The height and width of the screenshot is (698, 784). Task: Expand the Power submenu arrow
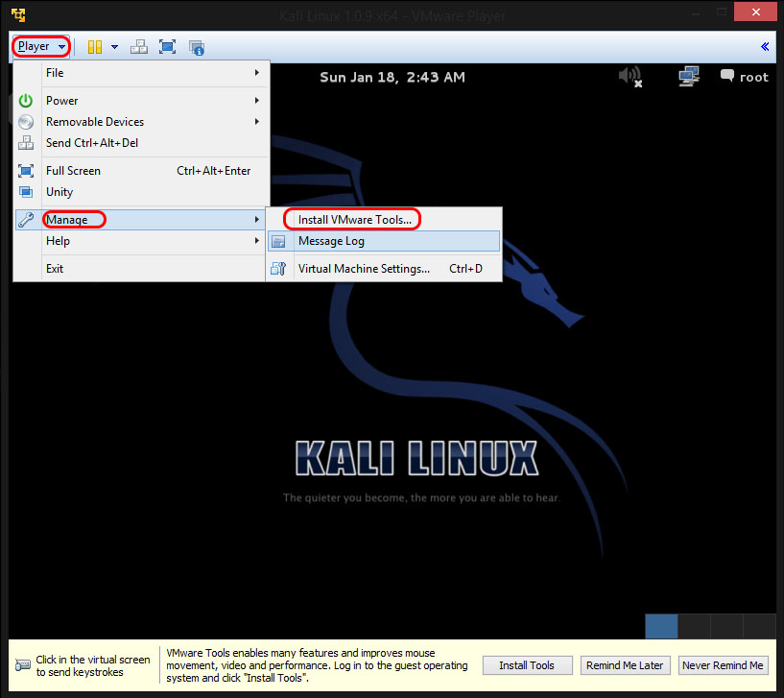(x=257, y=101)
